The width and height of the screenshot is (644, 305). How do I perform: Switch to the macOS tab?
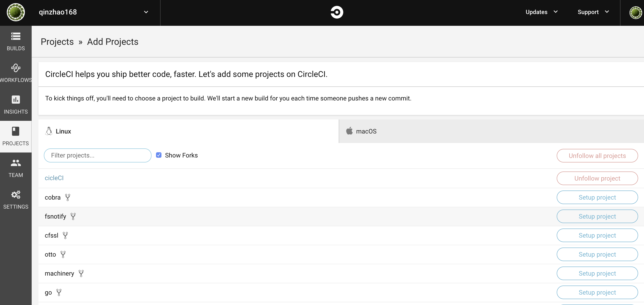click(491, 131)
